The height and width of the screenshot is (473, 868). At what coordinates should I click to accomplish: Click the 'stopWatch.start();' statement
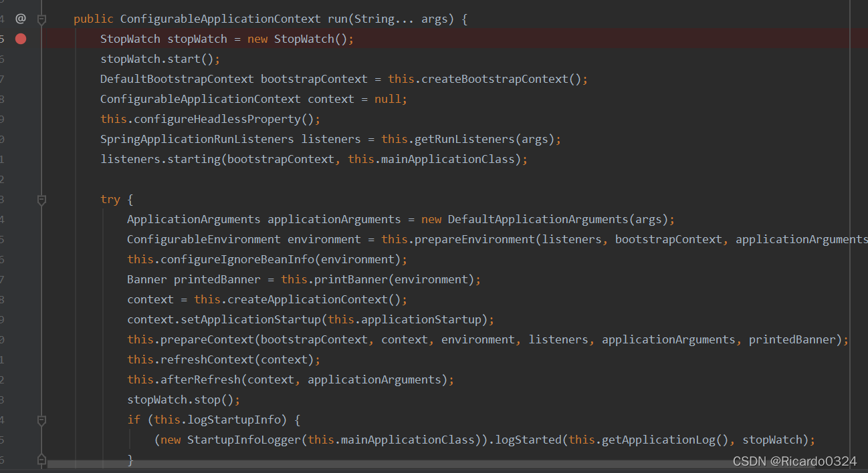click(x=160, y=59)
